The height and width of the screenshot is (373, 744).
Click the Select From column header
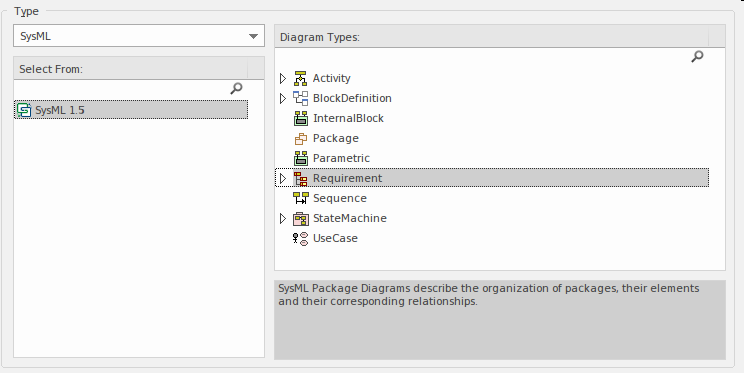tap(130, 68)
